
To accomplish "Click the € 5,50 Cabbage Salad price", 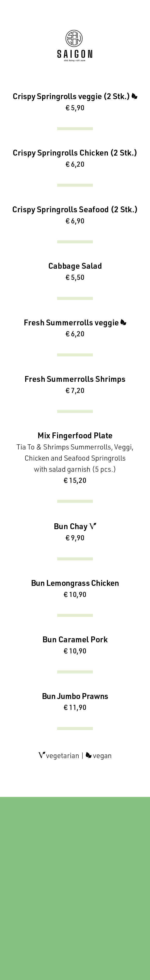I will tap(75, 277).
